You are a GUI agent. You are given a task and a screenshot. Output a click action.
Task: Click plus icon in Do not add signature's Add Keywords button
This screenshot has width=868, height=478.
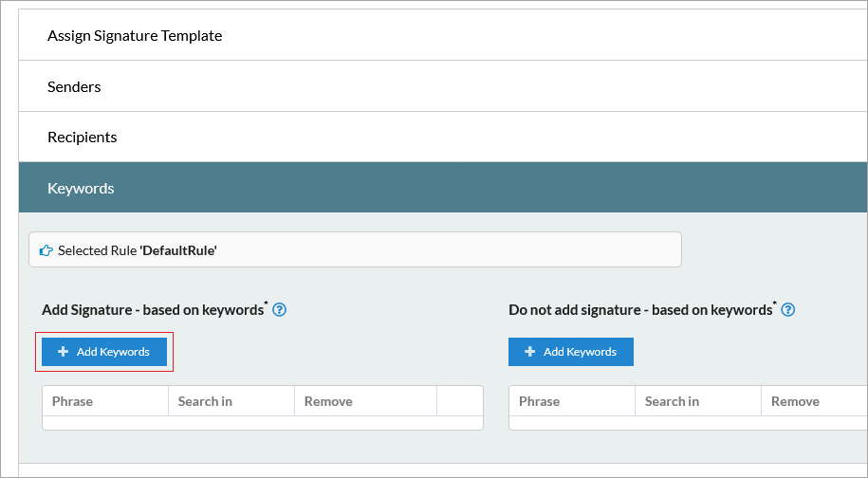[530, 352]
